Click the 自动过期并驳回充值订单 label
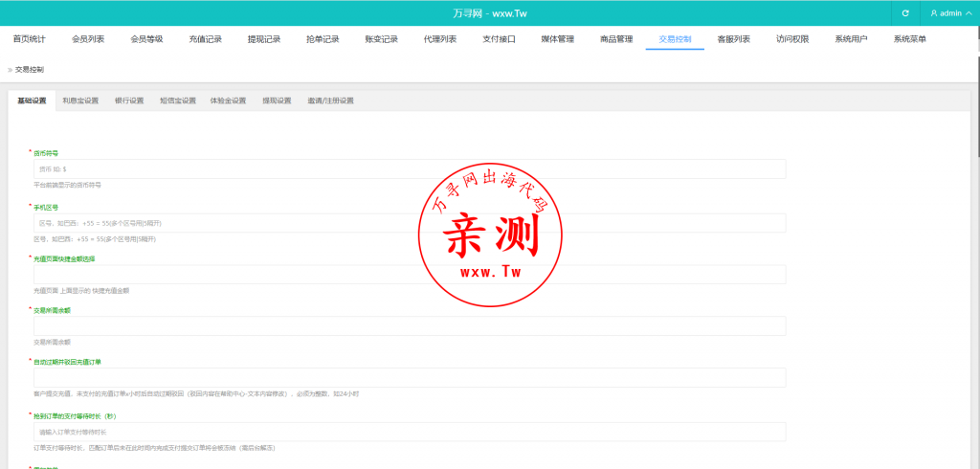Viewport: 980px width, 469px height. (68, 362)
